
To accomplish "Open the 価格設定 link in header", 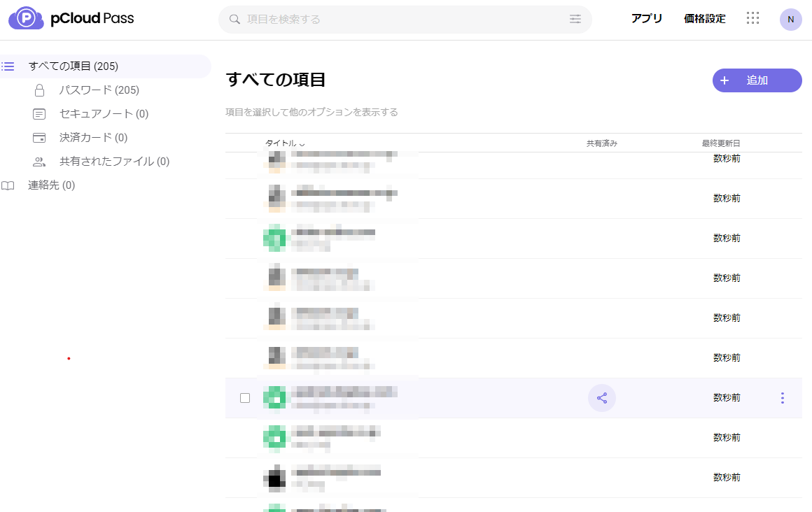I will click(705, 19).
